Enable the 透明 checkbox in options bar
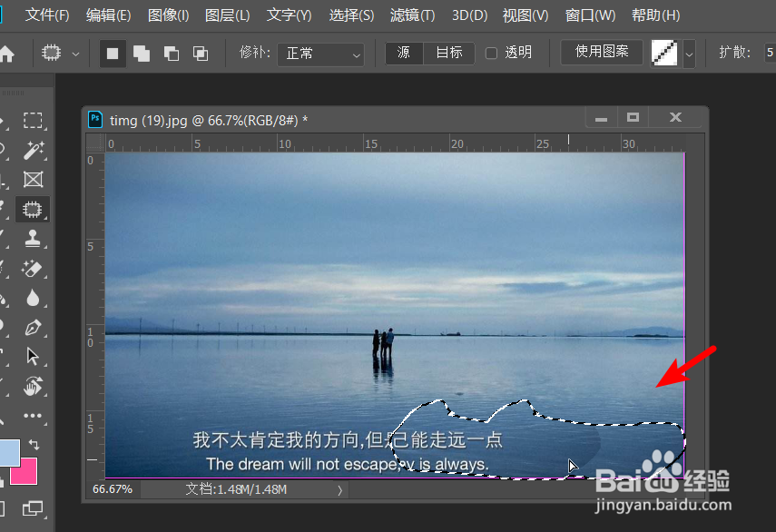The width and height of the screenshot is (776, 532). [490, 53]
